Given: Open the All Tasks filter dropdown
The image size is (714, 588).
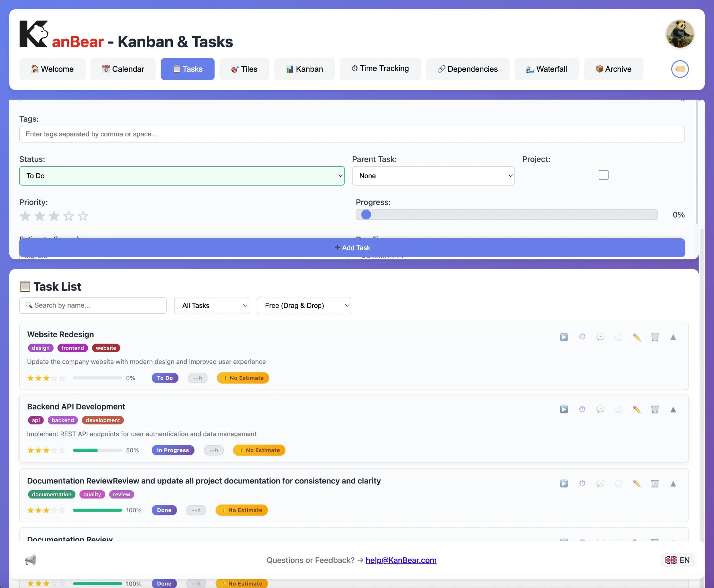Looking at the screenshot, I should (x=211, y=305).
